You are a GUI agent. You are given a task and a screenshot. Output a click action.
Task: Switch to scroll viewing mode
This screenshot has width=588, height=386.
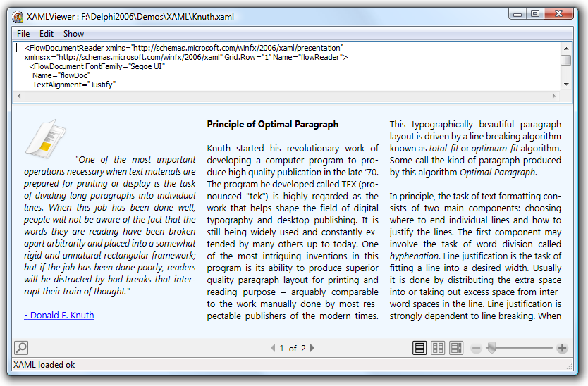(x=456, y=348)
